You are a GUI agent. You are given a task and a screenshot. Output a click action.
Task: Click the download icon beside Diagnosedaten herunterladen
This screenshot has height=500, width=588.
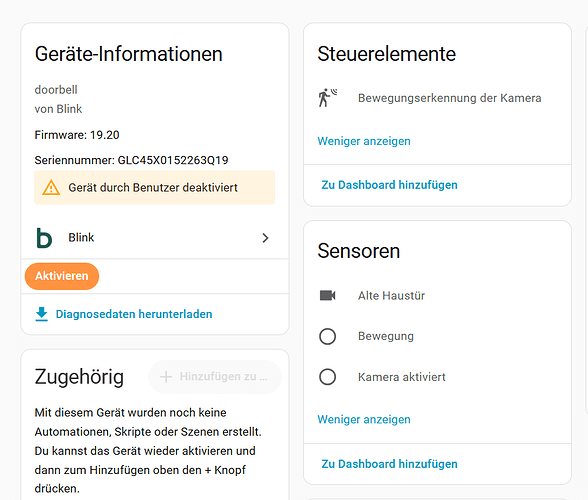42,314
